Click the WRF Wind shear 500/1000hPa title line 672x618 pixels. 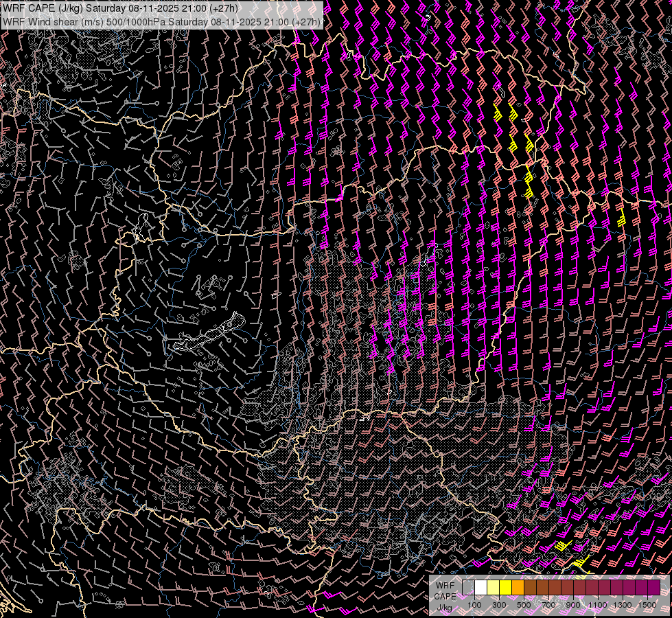click(x=161, y=22)
